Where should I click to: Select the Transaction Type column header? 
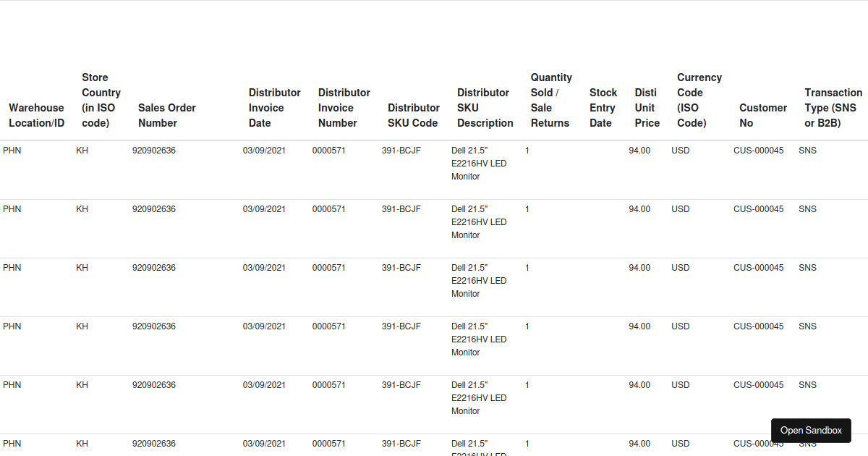833,108
